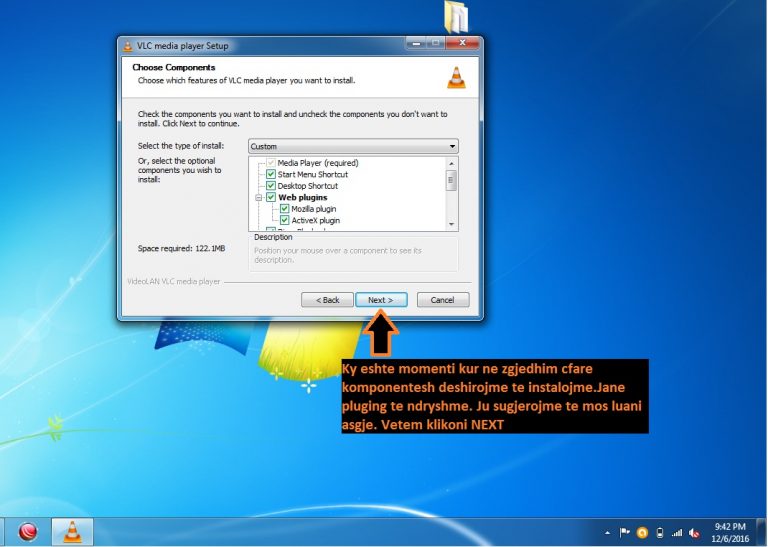Click the orange circular tray icon

642,532
